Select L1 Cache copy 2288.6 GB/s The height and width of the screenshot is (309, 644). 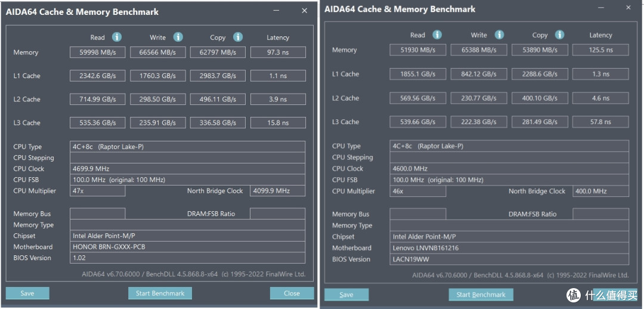(x=540, y=75)
